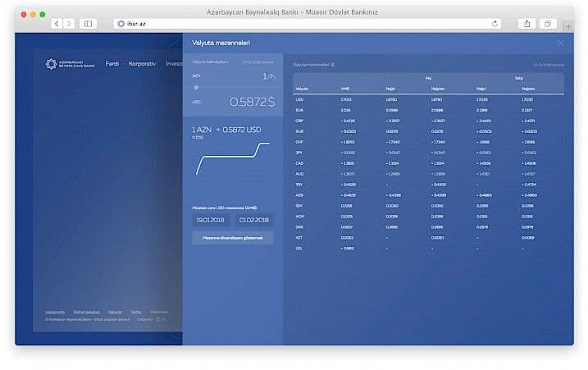
Task: Select the USD row in rates table
Action: click(x=428, y=100)
